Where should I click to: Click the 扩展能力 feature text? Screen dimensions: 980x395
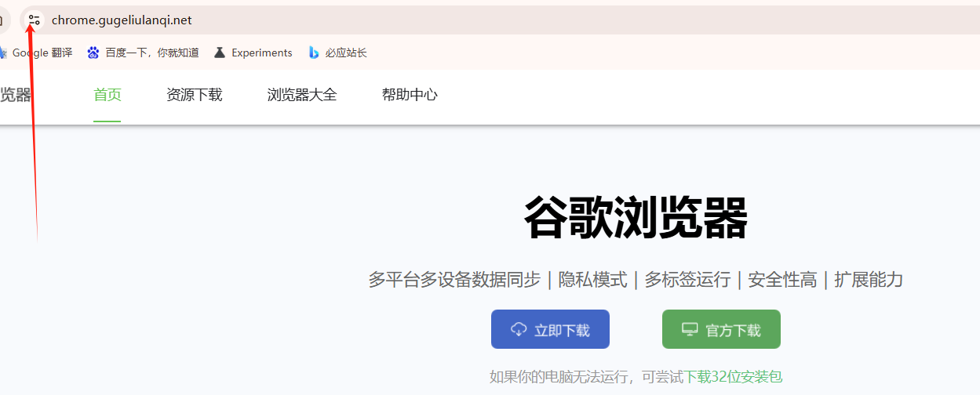point(869,280)
